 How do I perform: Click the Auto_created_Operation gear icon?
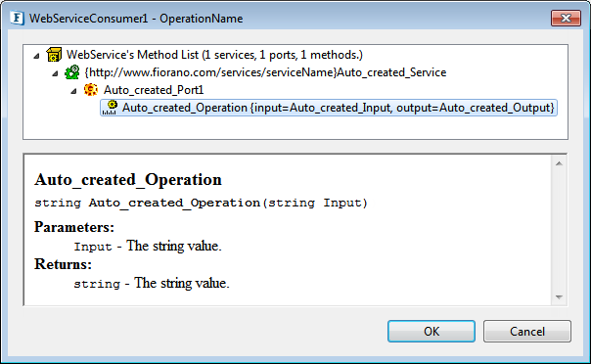pos(110,108)
